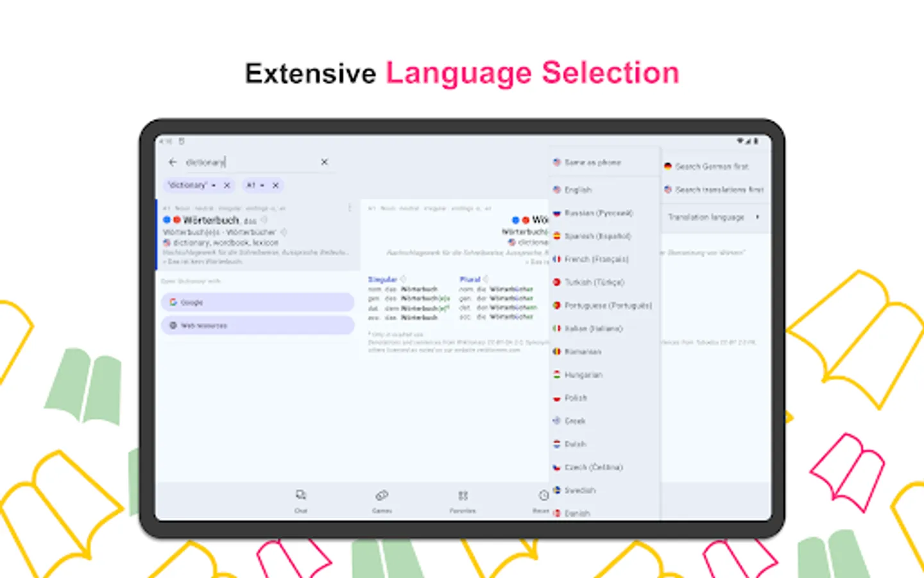The width and height of the screenshot is (924, 578).
Task: Open the word with Google
Action: (257, 302)
